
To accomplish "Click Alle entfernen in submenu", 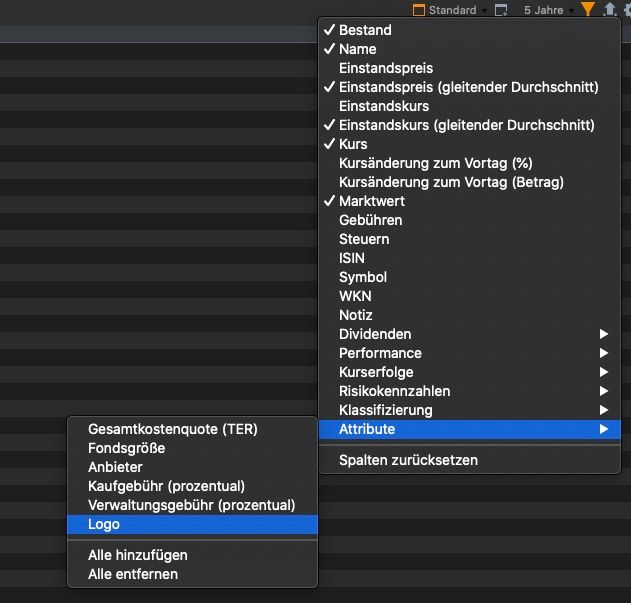I will click(x=133, y=574).
